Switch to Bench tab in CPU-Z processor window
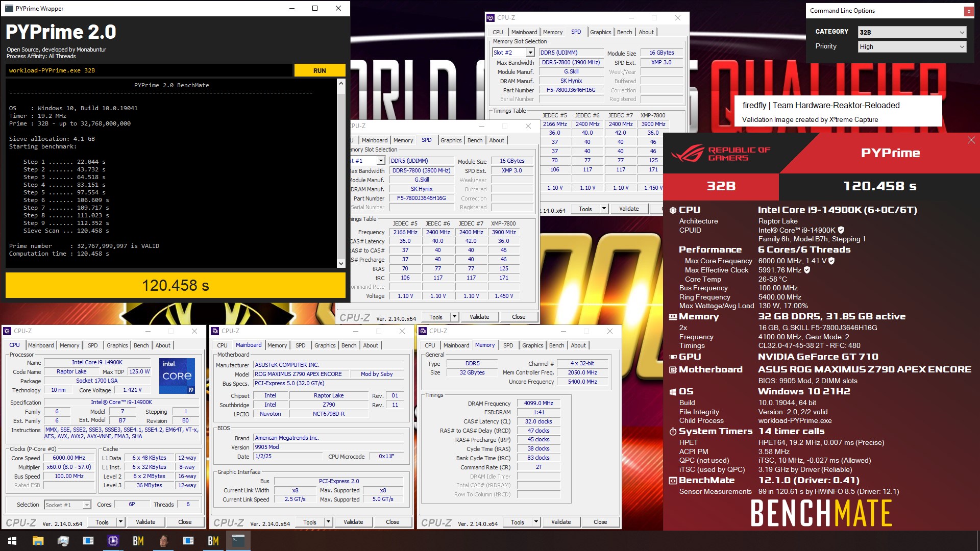 141,345
